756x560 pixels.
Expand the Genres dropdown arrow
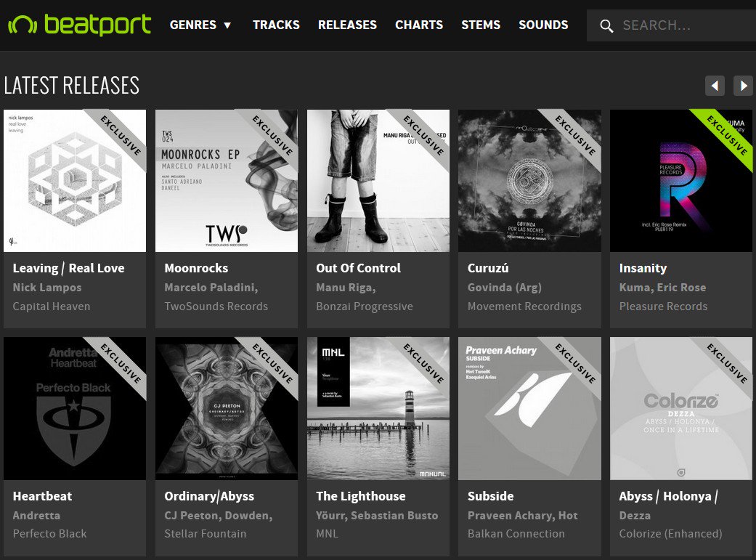point(227,25)
